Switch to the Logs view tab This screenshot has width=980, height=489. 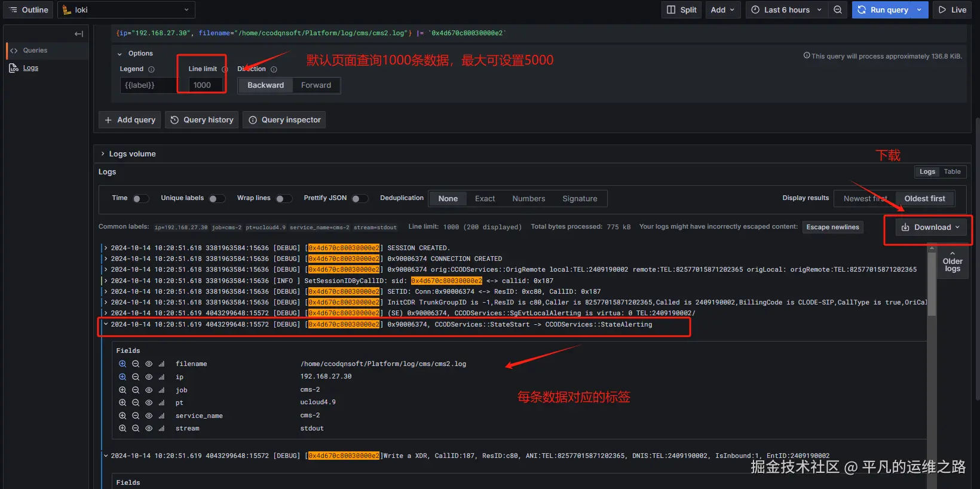[927, 172]
